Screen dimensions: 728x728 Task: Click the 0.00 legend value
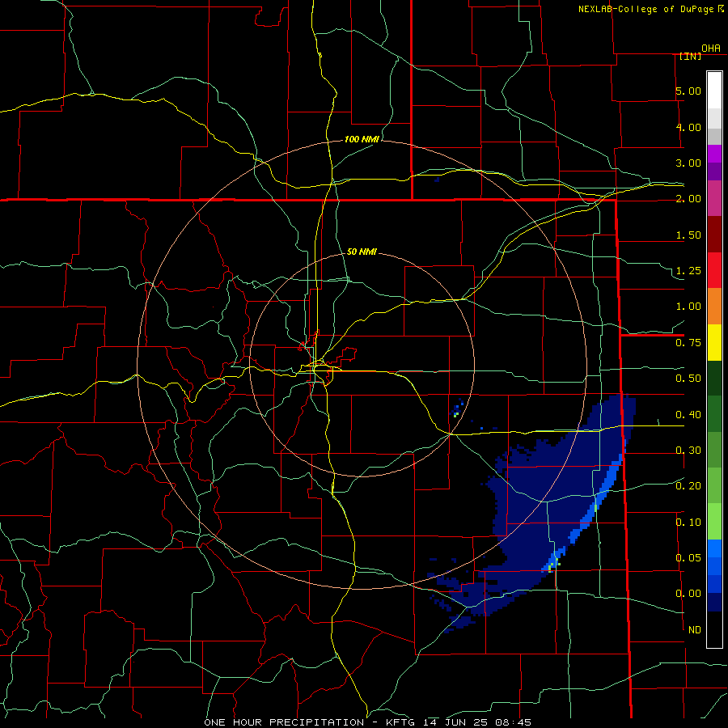coord(688,594)
